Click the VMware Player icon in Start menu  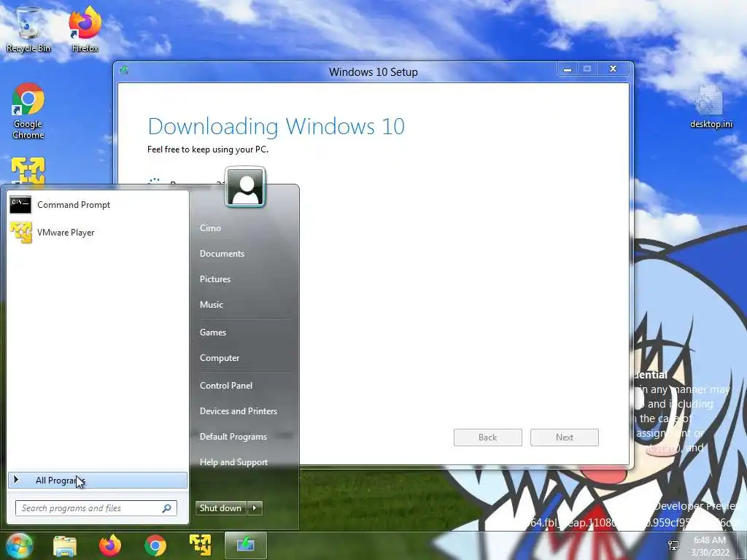[x=20, y=233]
